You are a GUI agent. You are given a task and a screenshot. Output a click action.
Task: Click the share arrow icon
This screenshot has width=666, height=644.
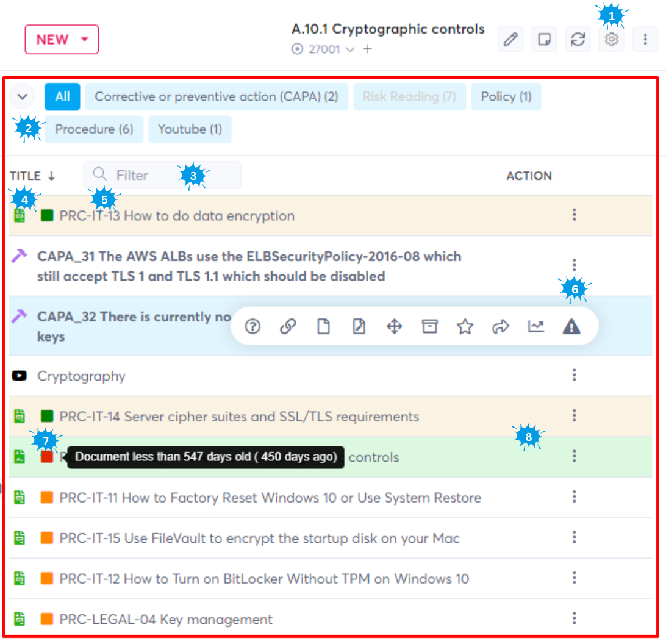click(500, 327)
